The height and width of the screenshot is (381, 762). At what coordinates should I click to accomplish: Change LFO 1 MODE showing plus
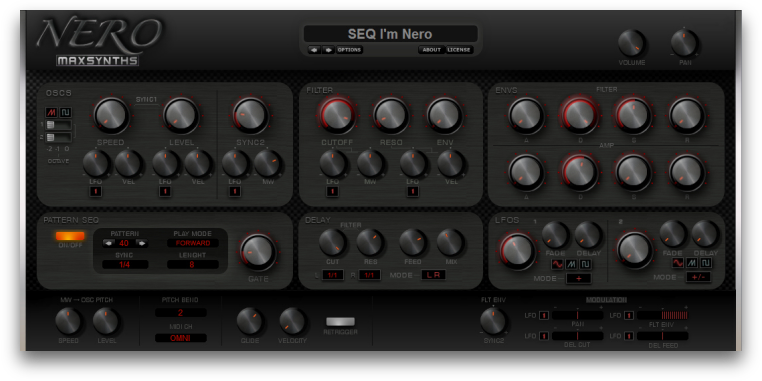(579, 278)
